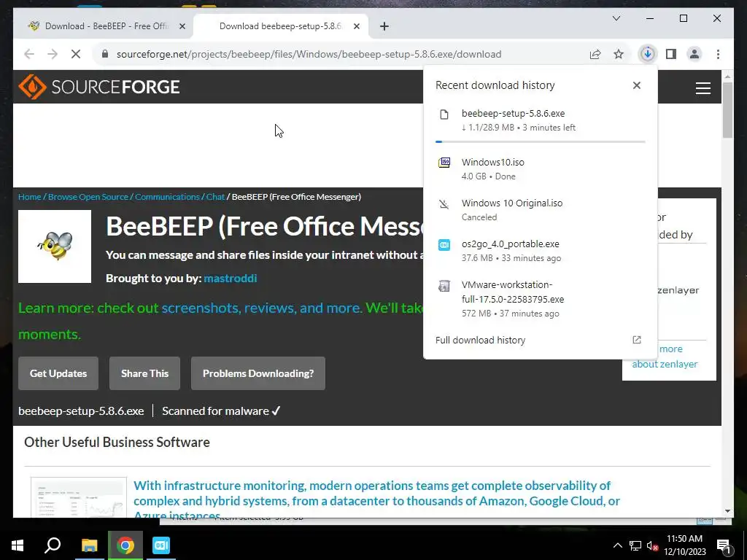Go back to the previous page
This screenshot has height=560, width=747.
pyautogui.click(x=29, y=54)
